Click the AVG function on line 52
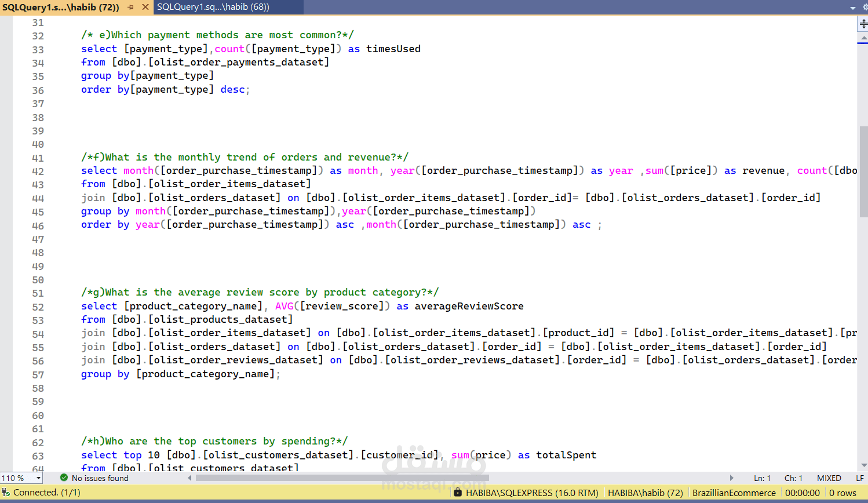 (x=284, y=307)
